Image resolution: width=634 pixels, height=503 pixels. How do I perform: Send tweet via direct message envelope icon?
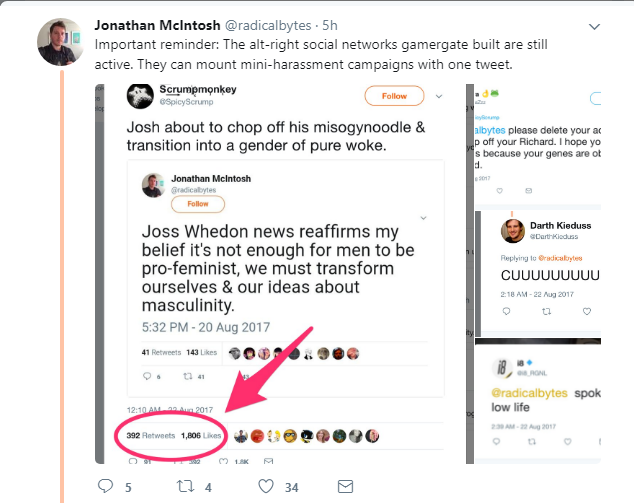(345, 486)
